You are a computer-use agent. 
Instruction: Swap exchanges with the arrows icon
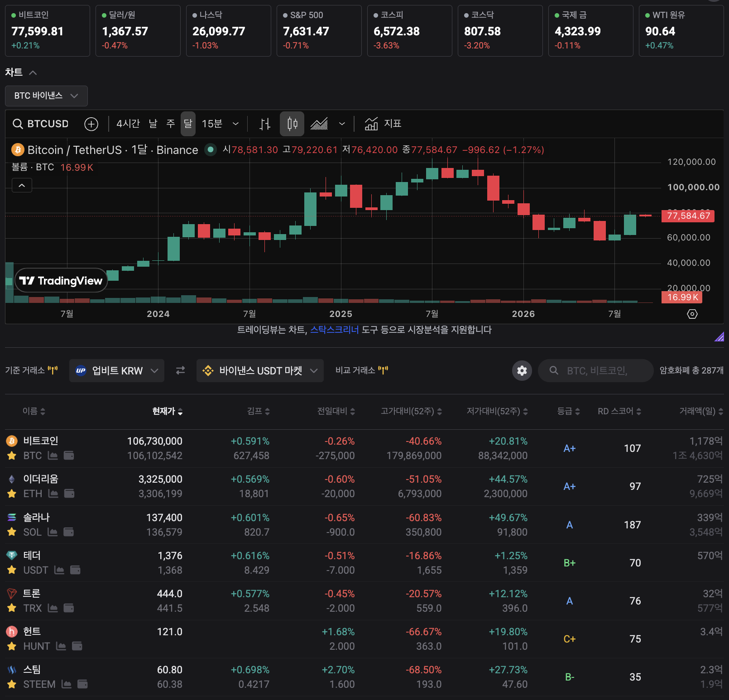coord(180,370)
